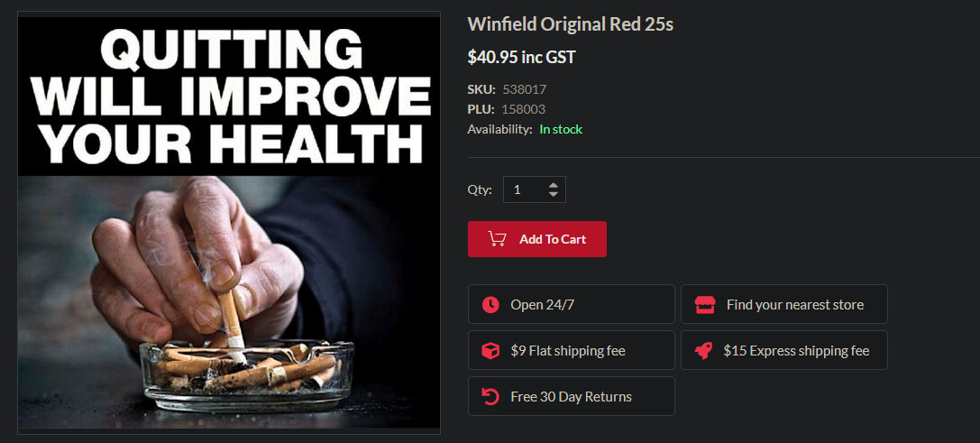Click the clock icon beside Open 24/7
The width and height of the screenshot is (980, 443).
tap(490, 305)
